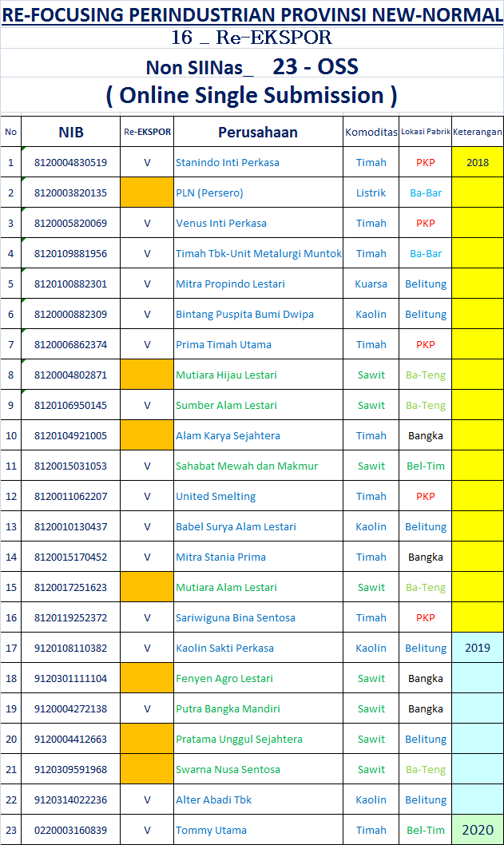
Task: Click NIB cell 0220003160839
Action: (x=70, y=830)
